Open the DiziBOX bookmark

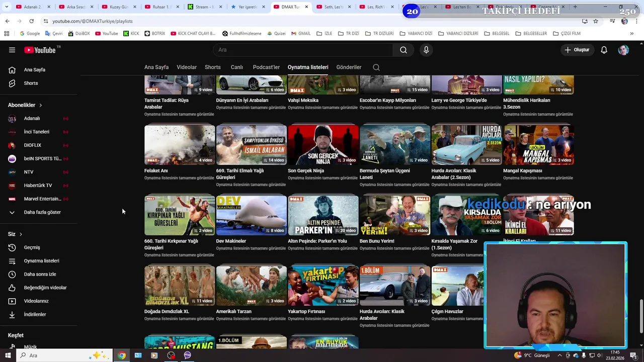pyautogui.click(x=78, y=34)
